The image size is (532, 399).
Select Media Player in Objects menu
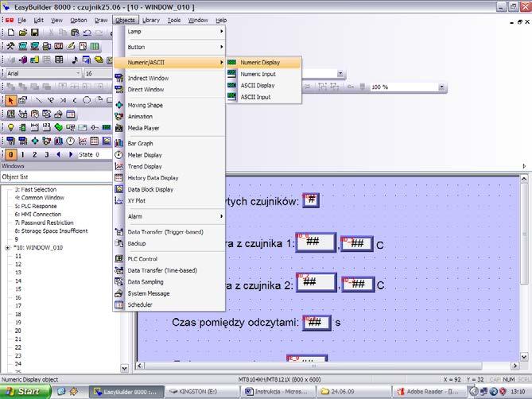click(169, 128)
